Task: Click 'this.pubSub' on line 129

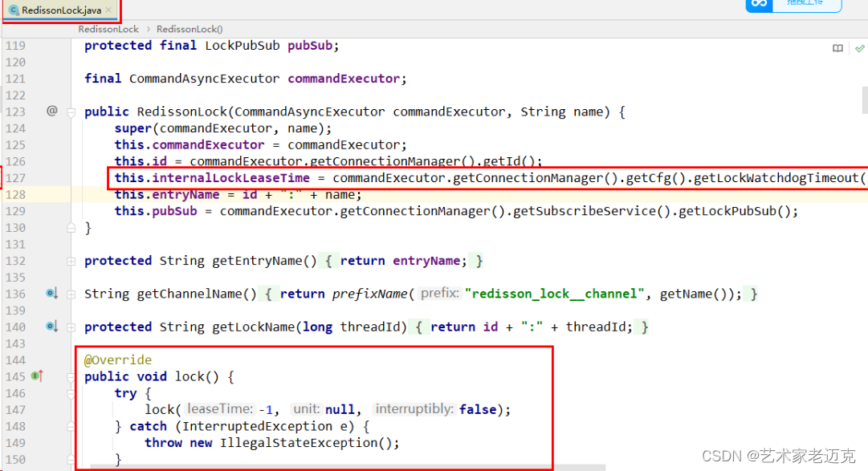Action: (x=156, y=211)
